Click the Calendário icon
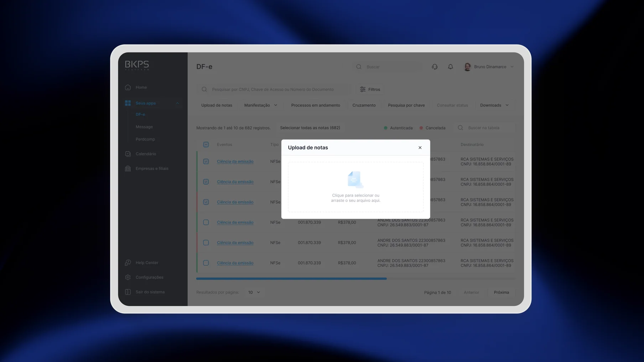The height and width of the screenshot is (362, 644). [128, 154]
